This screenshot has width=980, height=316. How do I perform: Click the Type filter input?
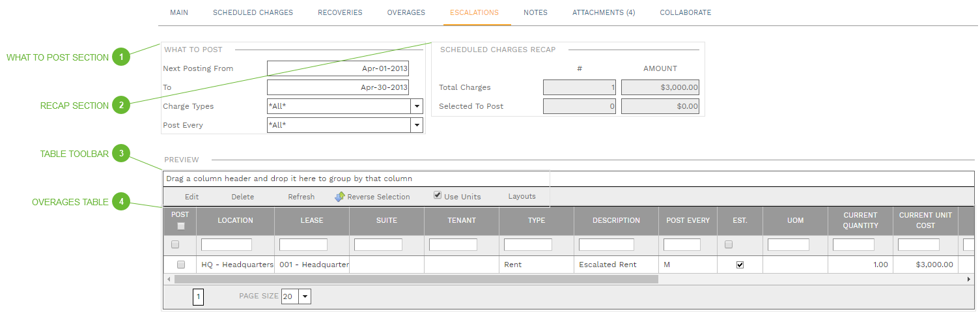pos(528,245)
